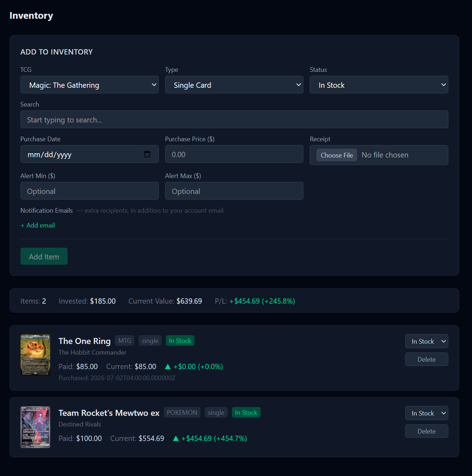Click Choose File for the receipt
The image size is (472, 476).
(x=337, y=155)
